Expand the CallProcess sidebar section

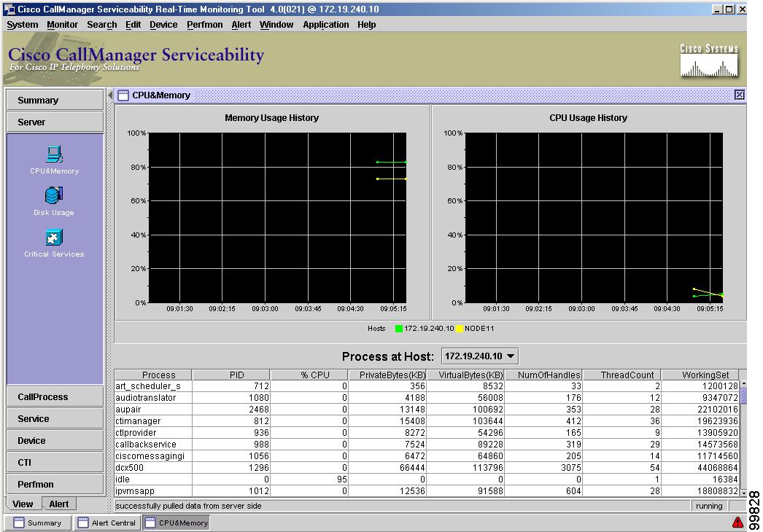(x=55, y=396)
